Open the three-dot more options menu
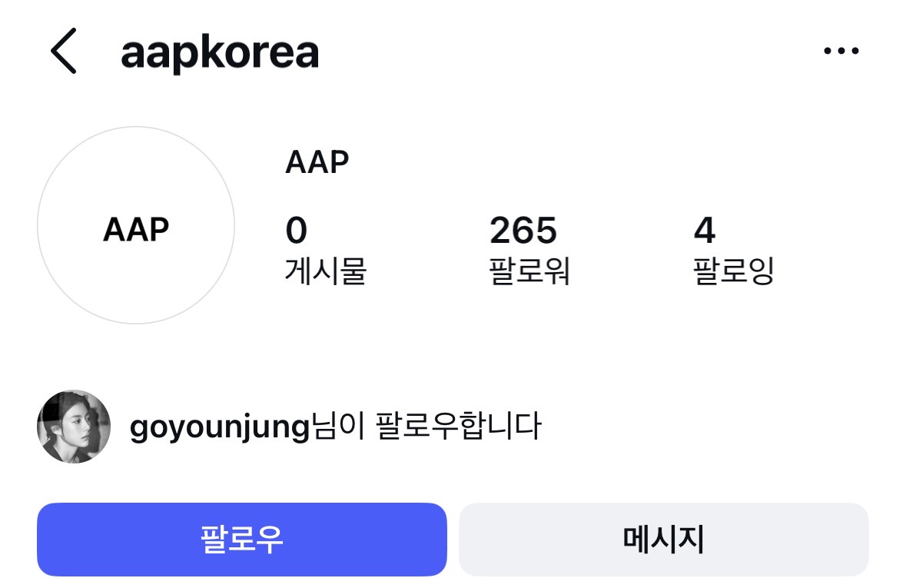This screenshot has height=588, width=906. pyautogui.click(x=841, y=51)
